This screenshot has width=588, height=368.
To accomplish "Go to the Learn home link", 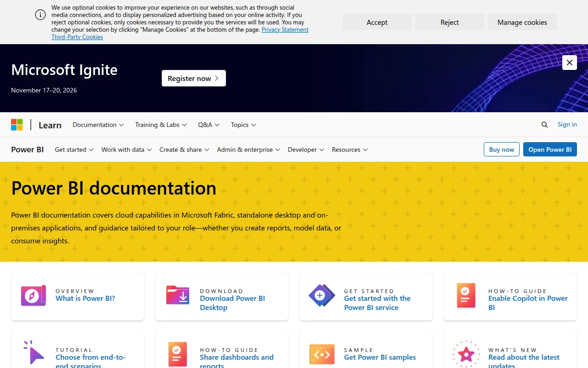I will pyautogui.click(x=50, y=125).
